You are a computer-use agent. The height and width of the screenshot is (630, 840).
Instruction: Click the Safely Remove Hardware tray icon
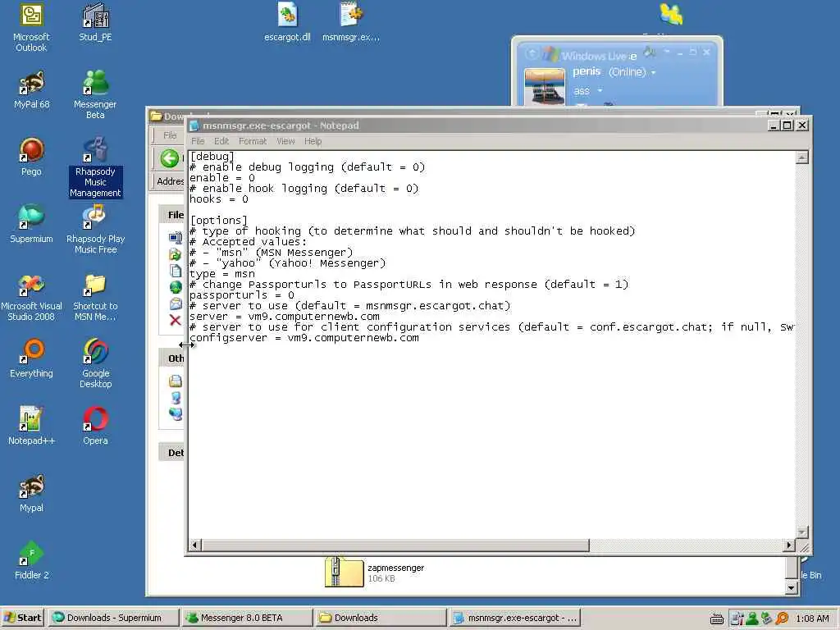pos(767,619)
